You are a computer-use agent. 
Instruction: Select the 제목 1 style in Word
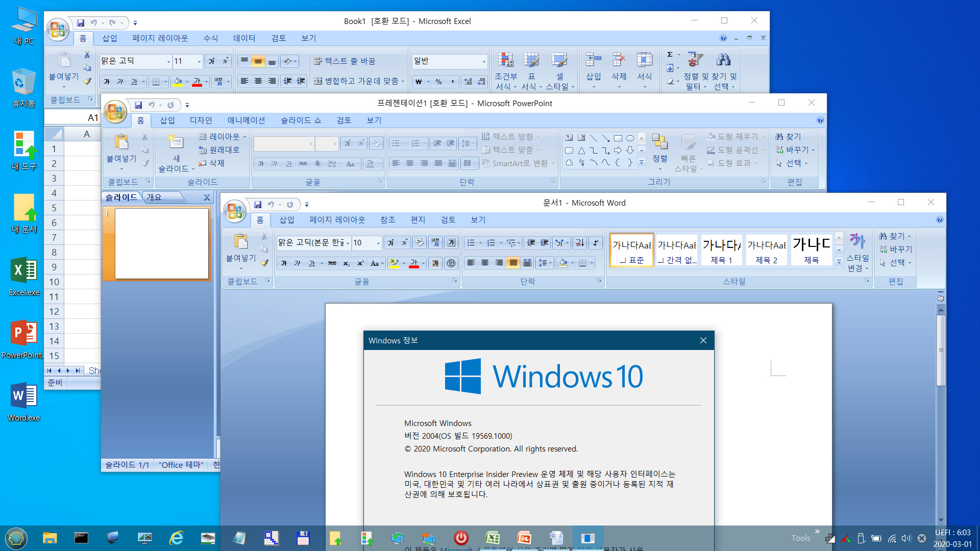[721, 250]
